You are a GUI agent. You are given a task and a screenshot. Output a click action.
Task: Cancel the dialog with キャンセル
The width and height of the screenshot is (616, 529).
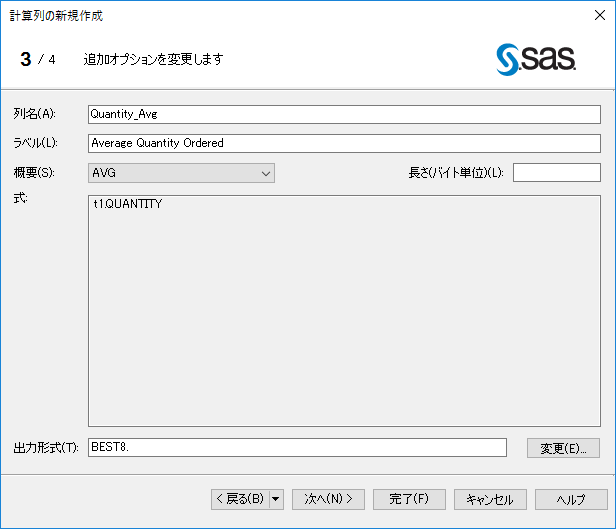[490, 499]
